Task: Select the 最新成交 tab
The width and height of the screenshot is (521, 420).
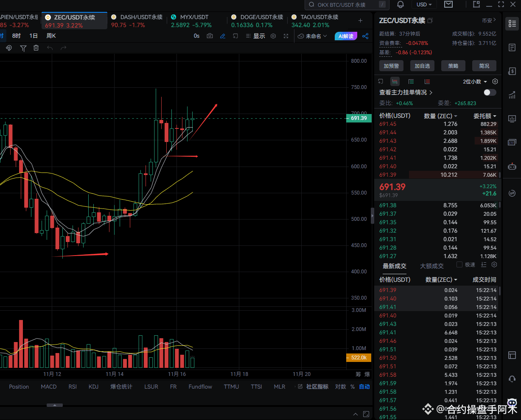Action: click(395, 266)
